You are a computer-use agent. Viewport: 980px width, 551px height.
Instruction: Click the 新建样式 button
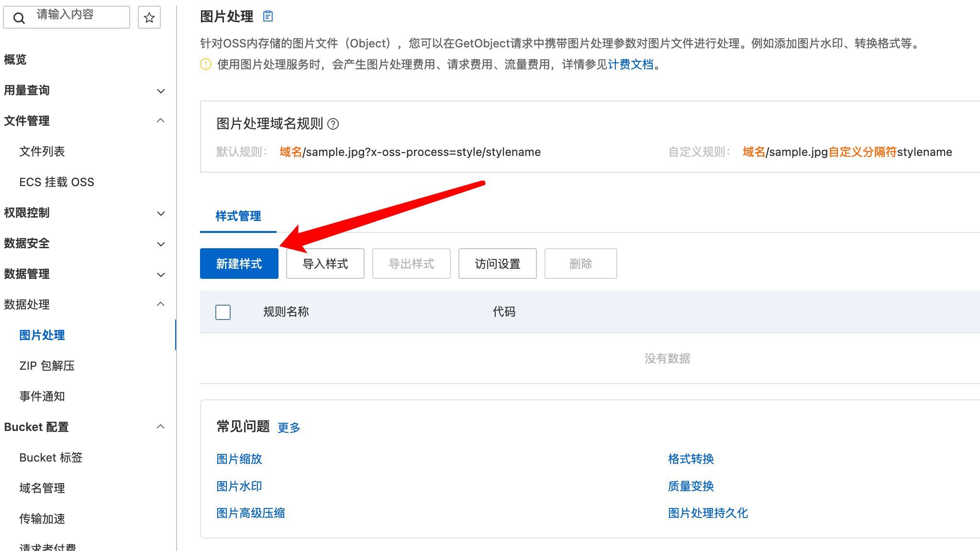tap(239, 264)
